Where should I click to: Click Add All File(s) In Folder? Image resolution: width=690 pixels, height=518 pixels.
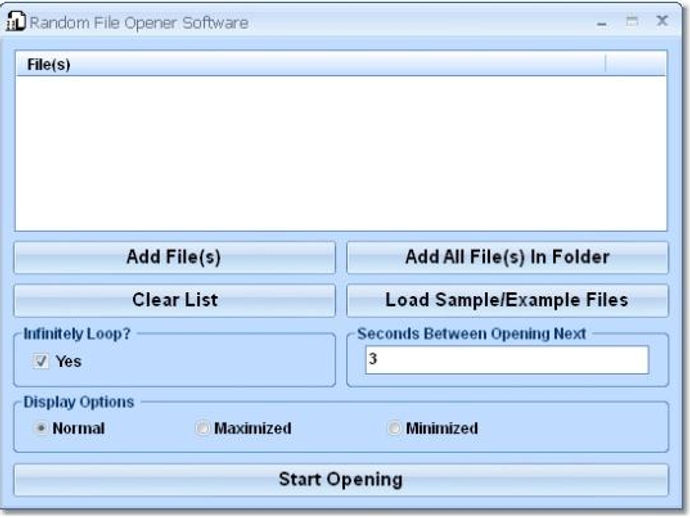pyautogui.click(x=507, y=257)
